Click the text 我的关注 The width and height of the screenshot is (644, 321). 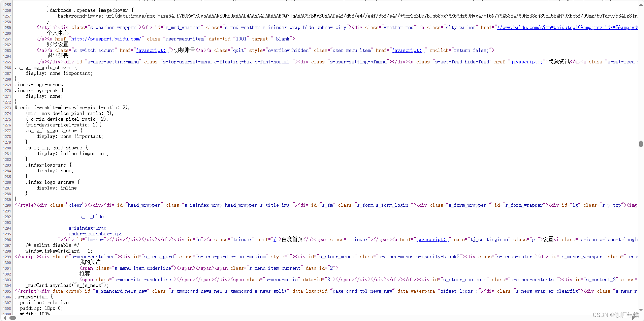(90, 262)
